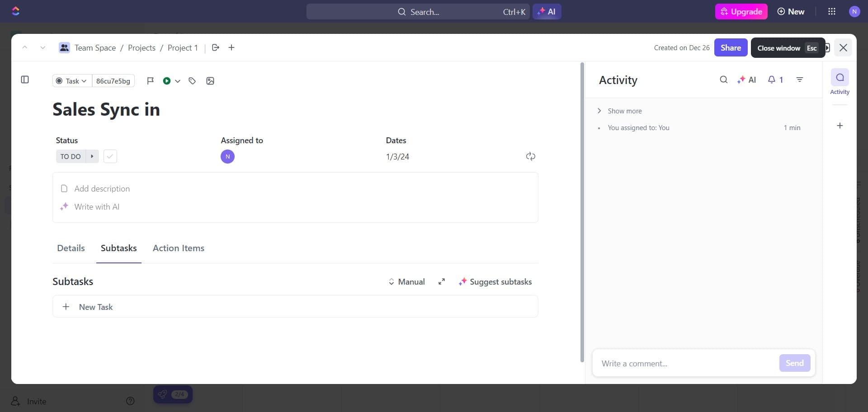Search within the Activity feed
Image resolution: width=868 pixels, height=412 pixels.
click(x=723, y=80)
